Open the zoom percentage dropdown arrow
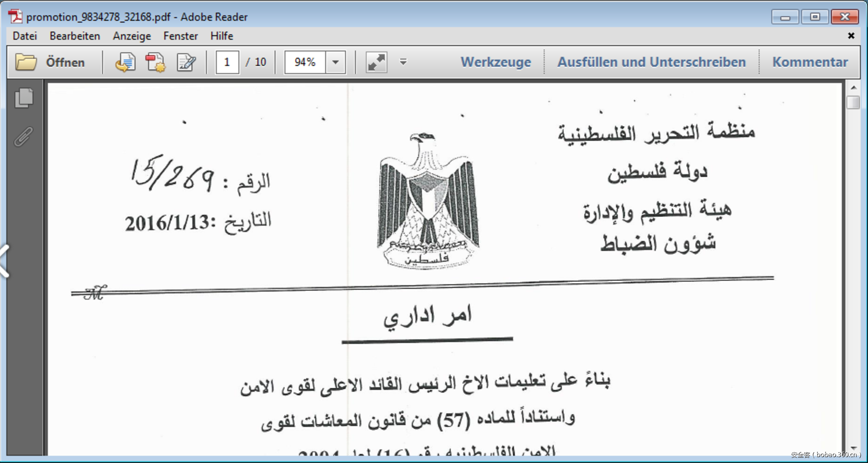This screenshot has height=463, width=868. point(335,62)
